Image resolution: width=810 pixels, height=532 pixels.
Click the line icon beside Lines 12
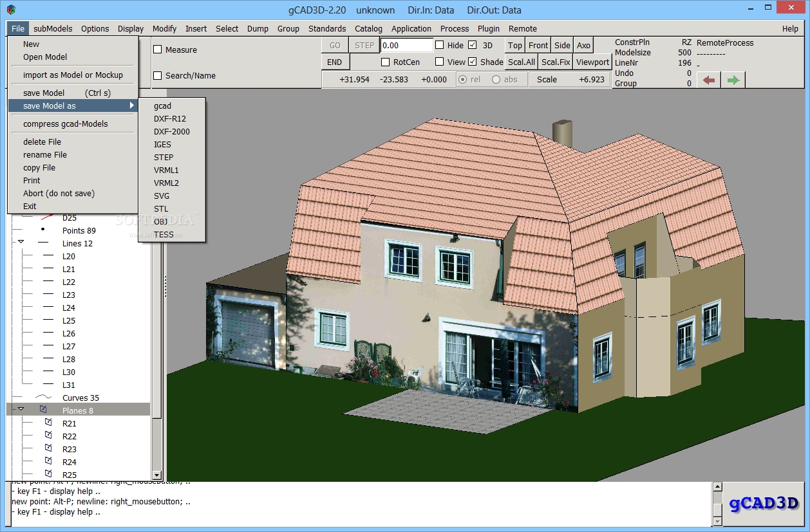43,243
